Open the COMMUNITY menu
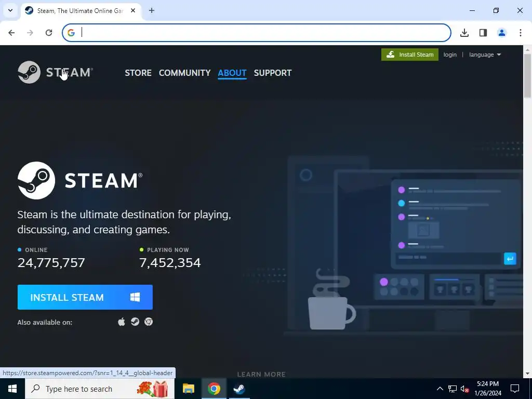Image resolution: width=532 pixels, height=399 pixels. point(184,73)
